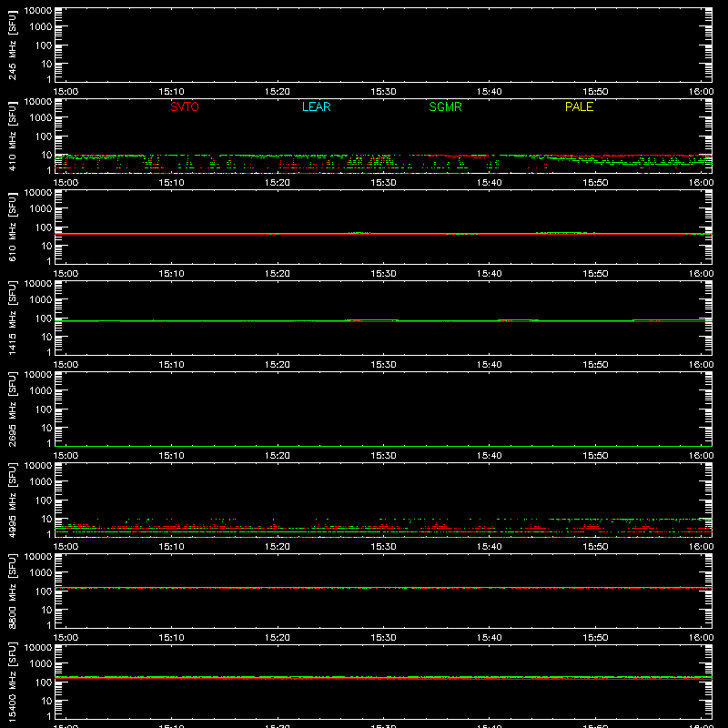
Task: Click the 10 tick label on 4995 MHz axis
Action: pyautogui.click(x=47, y=519)
